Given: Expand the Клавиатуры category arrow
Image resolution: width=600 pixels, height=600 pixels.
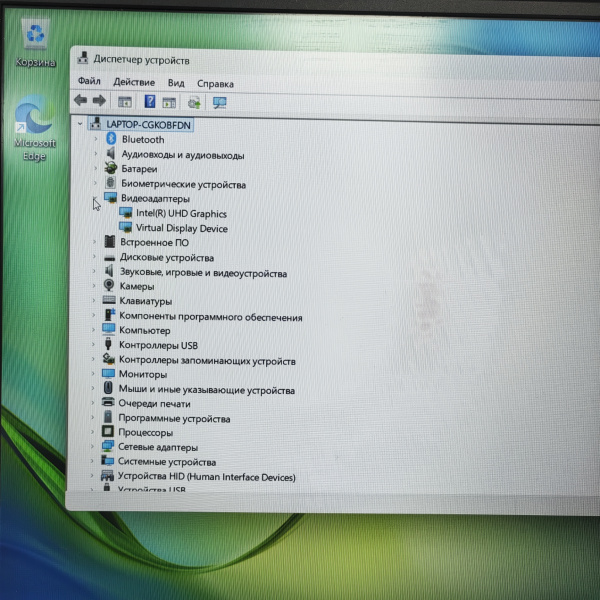Looking at the screenshot, I should click(x=94, y=300).
